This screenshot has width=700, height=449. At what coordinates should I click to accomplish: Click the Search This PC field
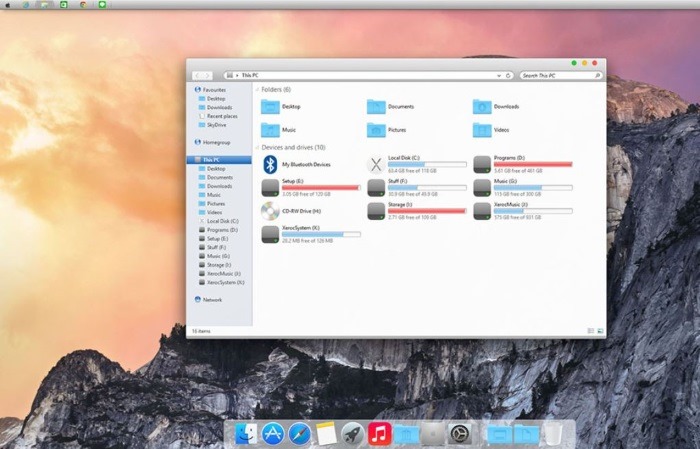[x=561, y=75]
